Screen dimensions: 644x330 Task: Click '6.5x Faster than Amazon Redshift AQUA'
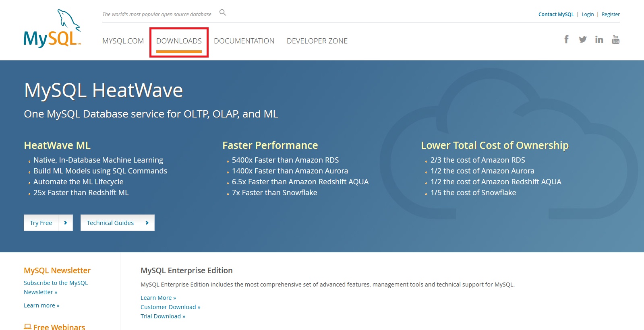(x=300, y=182)
